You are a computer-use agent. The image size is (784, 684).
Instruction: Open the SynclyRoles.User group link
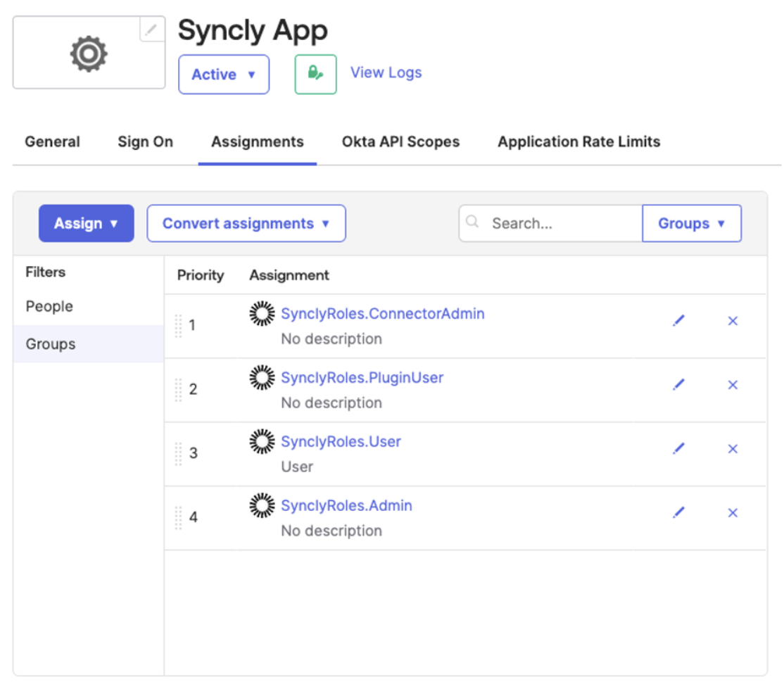pos(341,441)
